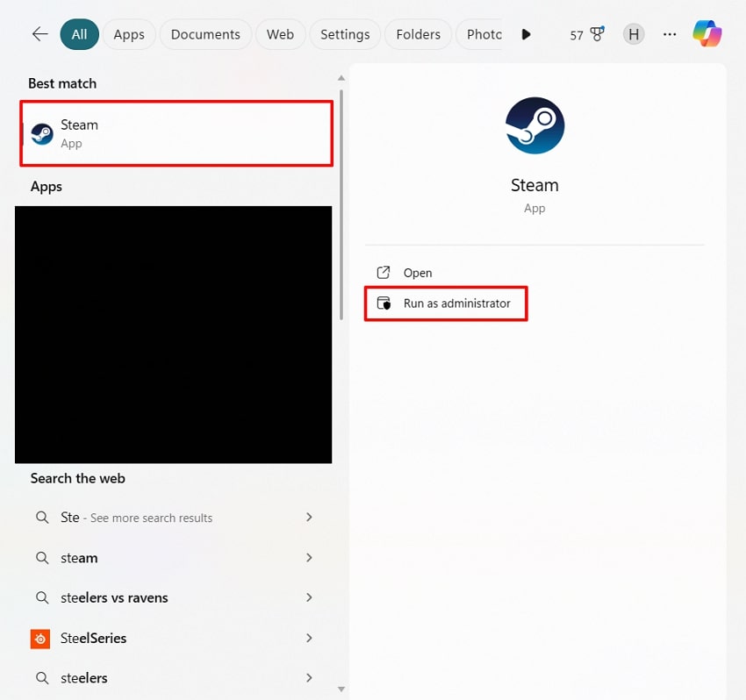This screenshot has width=746, height=700.
Task: Click the search icon next to 'steam'
Action: coord(42,558)
